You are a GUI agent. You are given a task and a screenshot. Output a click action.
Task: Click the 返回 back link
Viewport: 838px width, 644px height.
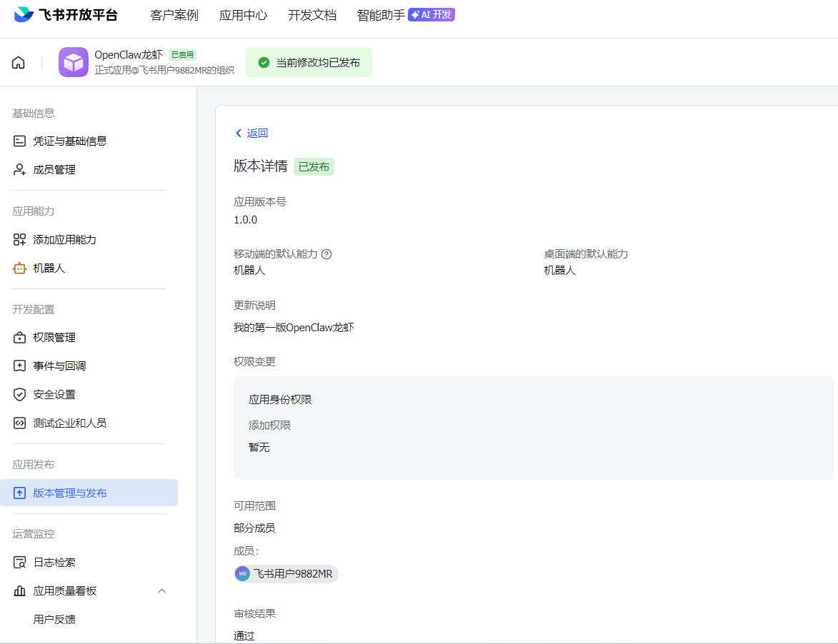point(251,134)
